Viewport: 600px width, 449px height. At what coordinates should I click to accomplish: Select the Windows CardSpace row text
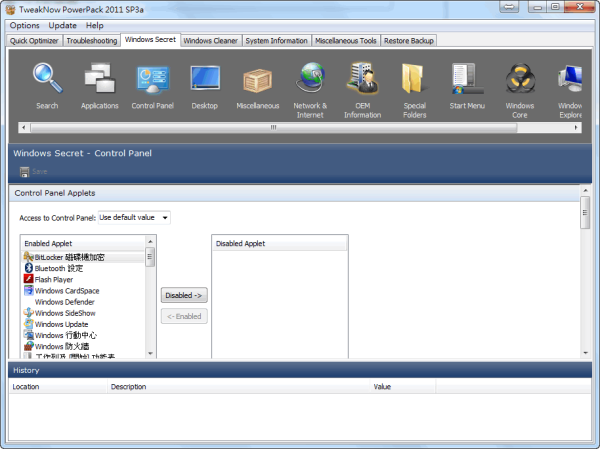pyautogui.click(x=67, y=291)
